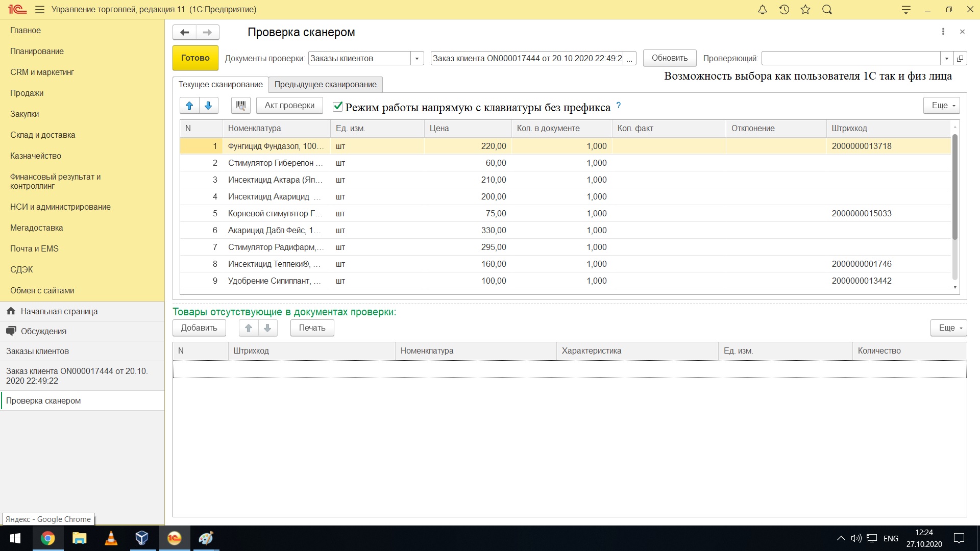
Task: Click the ENG language indicator
Action: 891,538
